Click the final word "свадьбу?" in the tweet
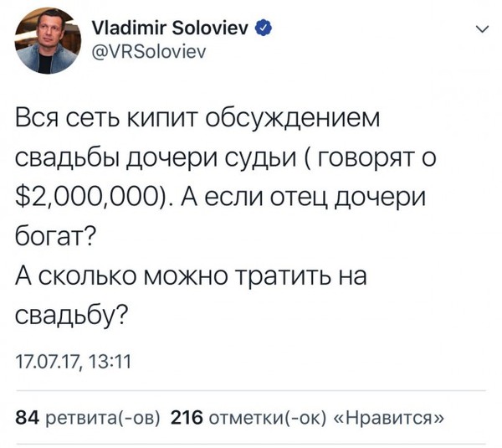This screenshot has width=502, height=448. tap(72, 316)
